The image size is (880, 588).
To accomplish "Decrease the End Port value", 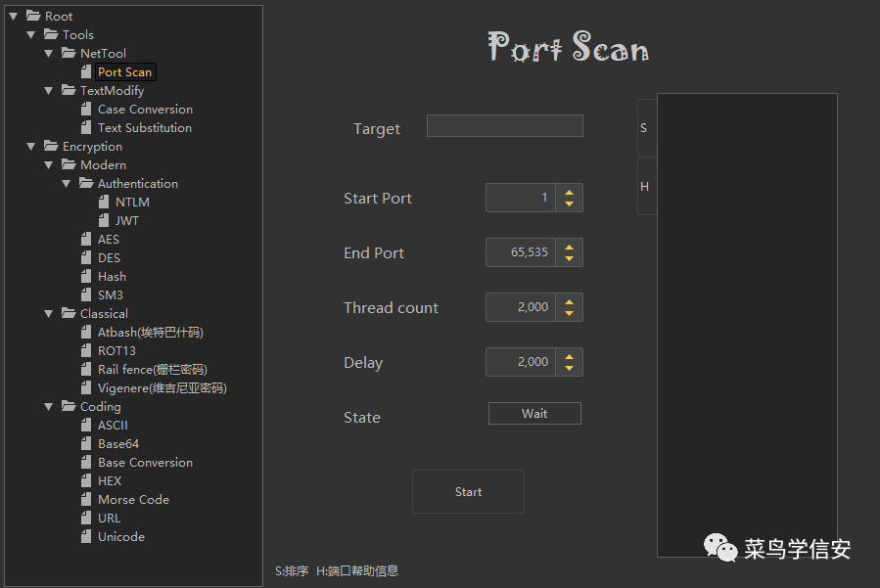I will tap(569, 258).
